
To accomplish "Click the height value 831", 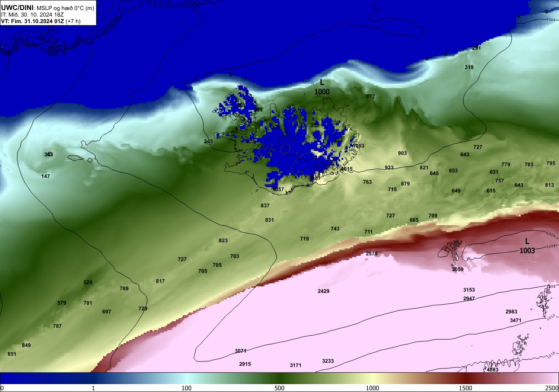I will point(269,220).
